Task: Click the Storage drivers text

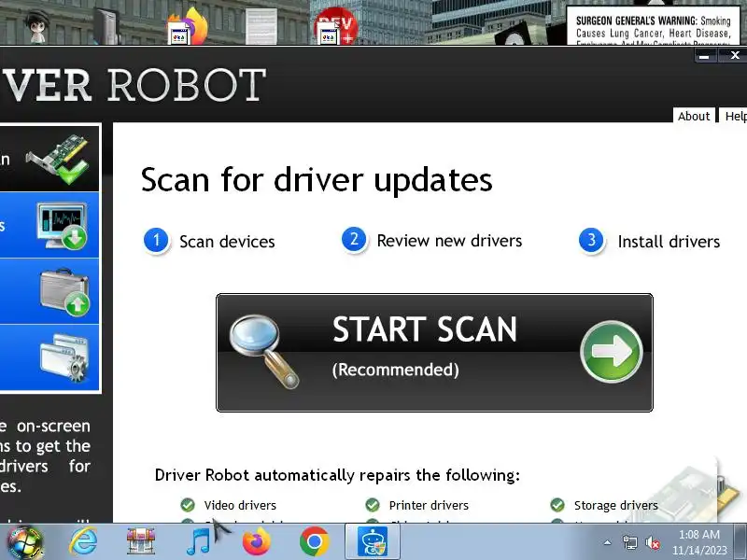Action: coord(616,505)
